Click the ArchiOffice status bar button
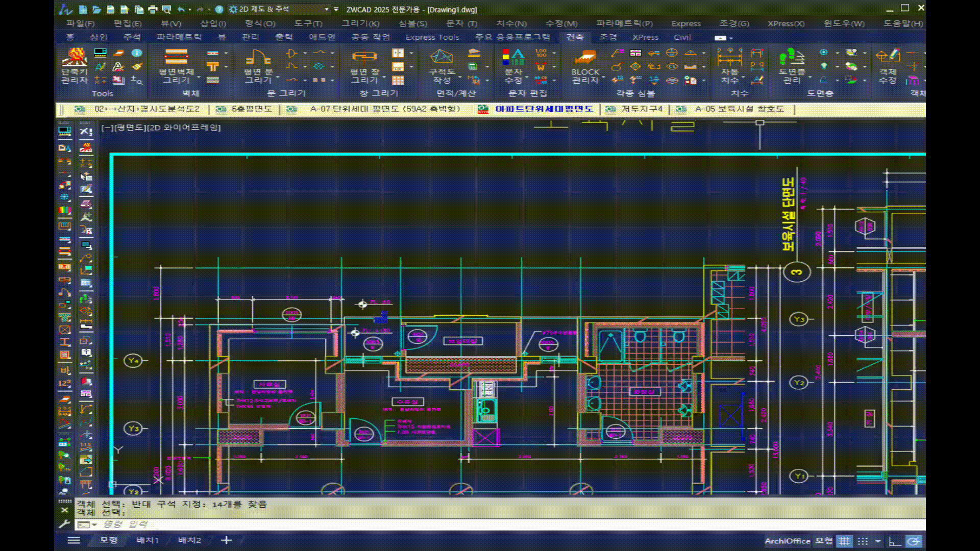The width and height of the screenshot is (980, 551). 787,541
